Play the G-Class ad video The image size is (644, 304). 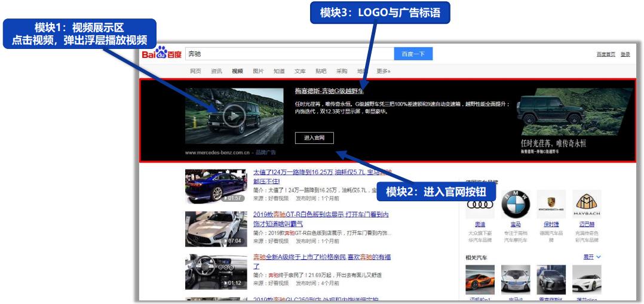pos(234,116)
